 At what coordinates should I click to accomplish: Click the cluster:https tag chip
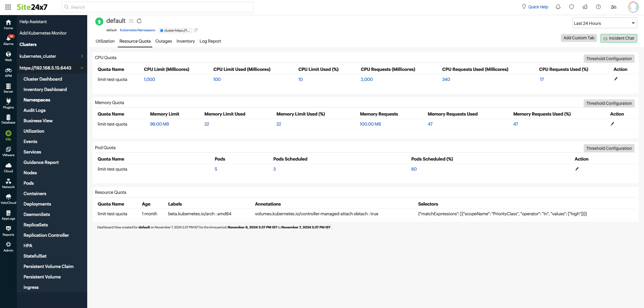pyautogui.click(x=175, y=30)
